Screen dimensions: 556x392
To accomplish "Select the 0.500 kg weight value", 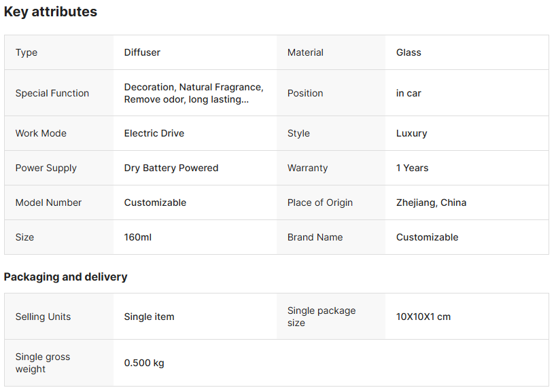I will pyautogui.click(x=144, y=363).
